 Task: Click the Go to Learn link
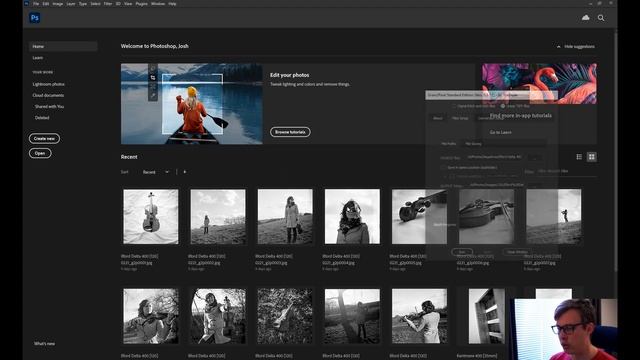pyautogui.click(x=500, y=132)
